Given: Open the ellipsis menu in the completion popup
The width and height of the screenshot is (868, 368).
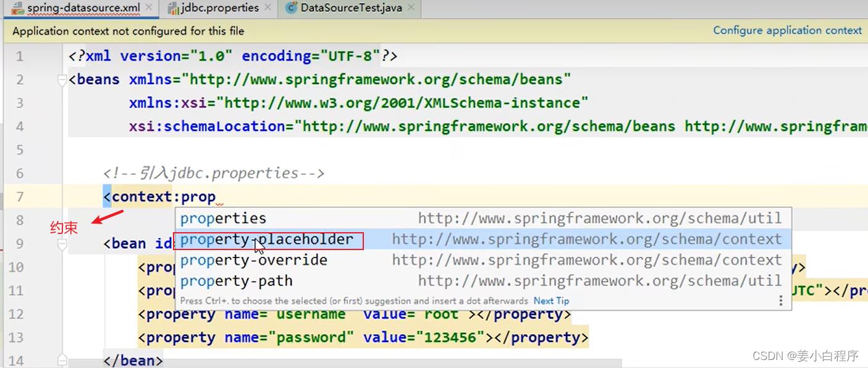Looking at the screenshot, I should tap(780, 300).
